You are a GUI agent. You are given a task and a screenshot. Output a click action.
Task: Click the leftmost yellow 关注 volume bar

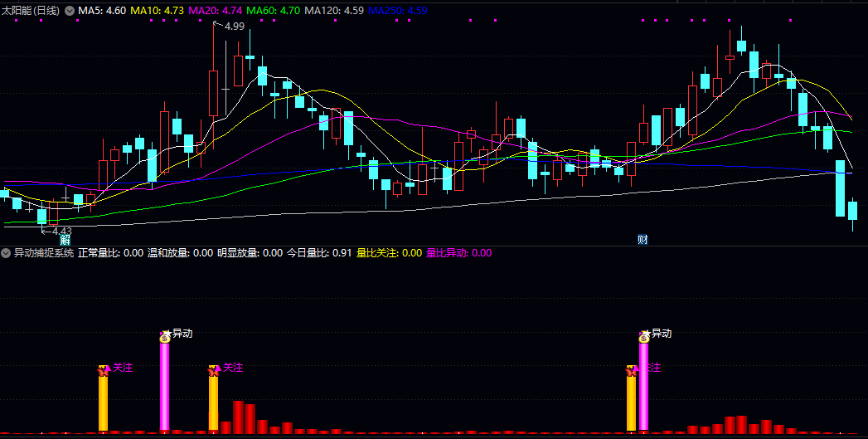(103, 403)
